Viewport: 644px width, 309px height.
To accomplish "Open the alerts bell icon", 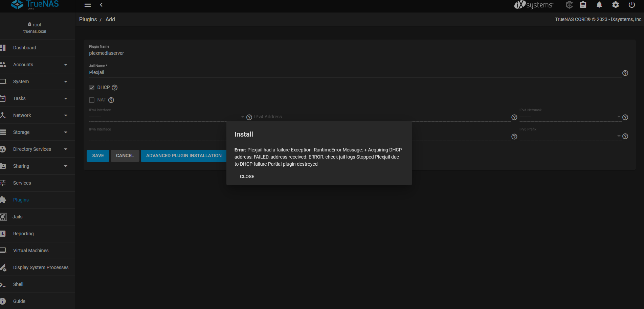I will (x=599, y=5).
